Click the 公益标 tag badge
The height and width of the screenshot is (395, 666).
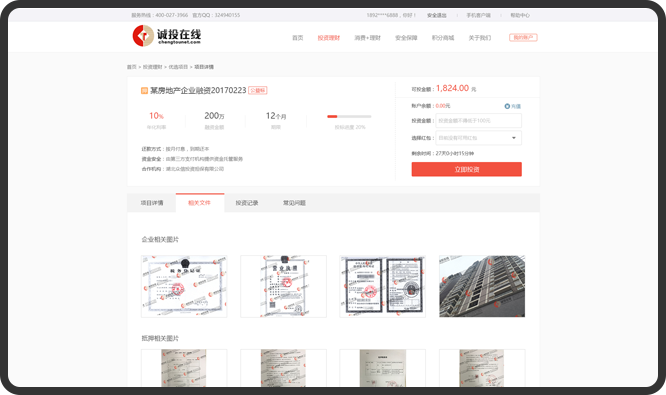click(257, 90)
